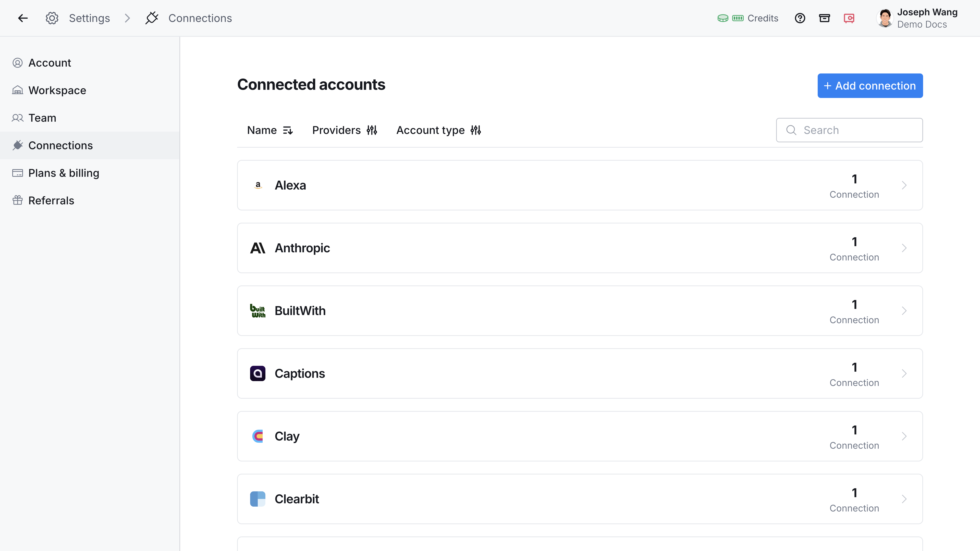Open the Account settings page
This screenshot has height=551, width=980.
click(x=90, y=63)
